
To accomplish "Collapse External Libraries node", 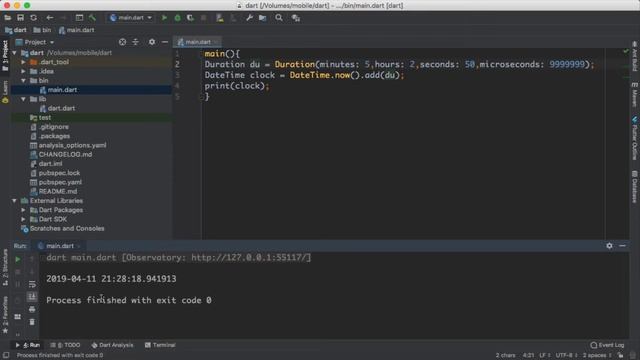I will tap(15, 201).
